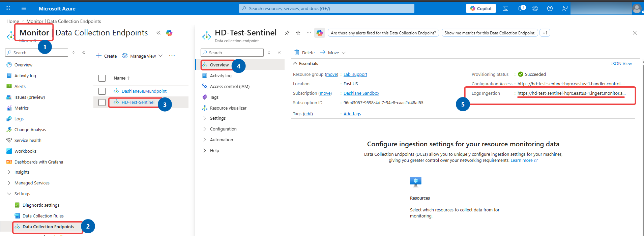This screenshot has width=644, height=236.
Task: Open Alerts in Monitor menu
Action: [20, 86]
